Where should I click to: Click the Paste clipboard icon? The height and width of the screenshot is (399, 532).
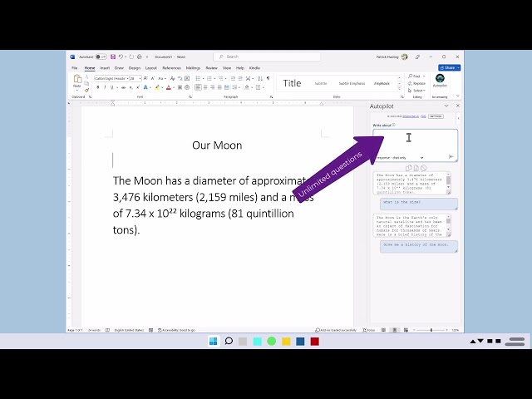(x=77, y=79)
